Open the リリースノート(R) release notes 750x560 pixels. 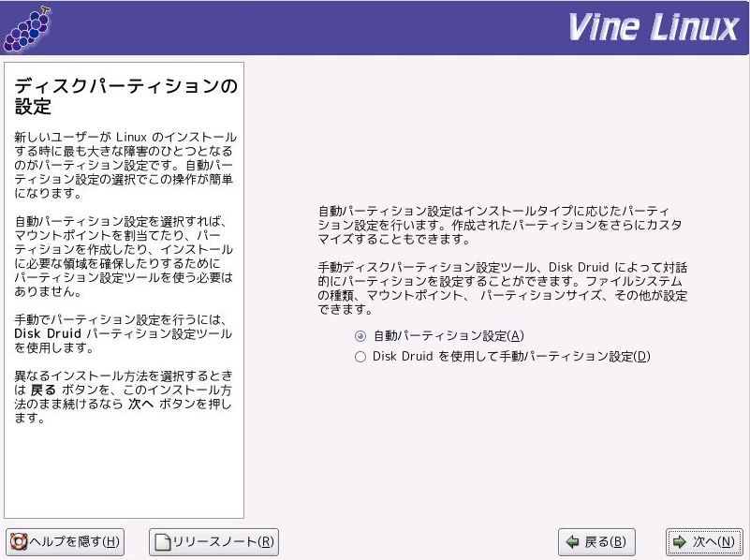pyautogui.click(x=213, y=542)
